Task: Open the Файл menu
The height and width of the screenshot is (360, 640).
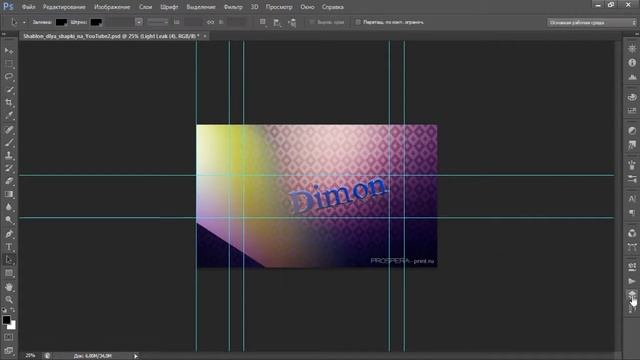Action: [29, 7]
